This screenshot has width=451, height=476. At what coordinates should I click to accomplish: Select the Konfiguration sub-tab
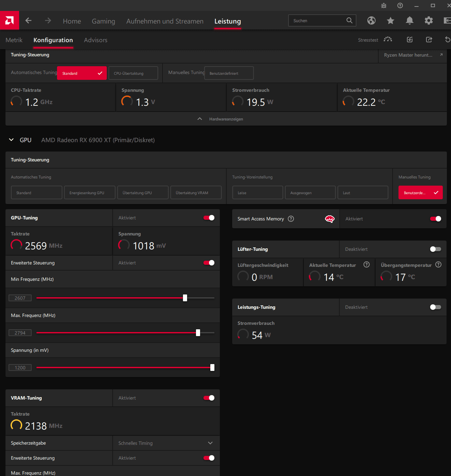pos(53,40)
